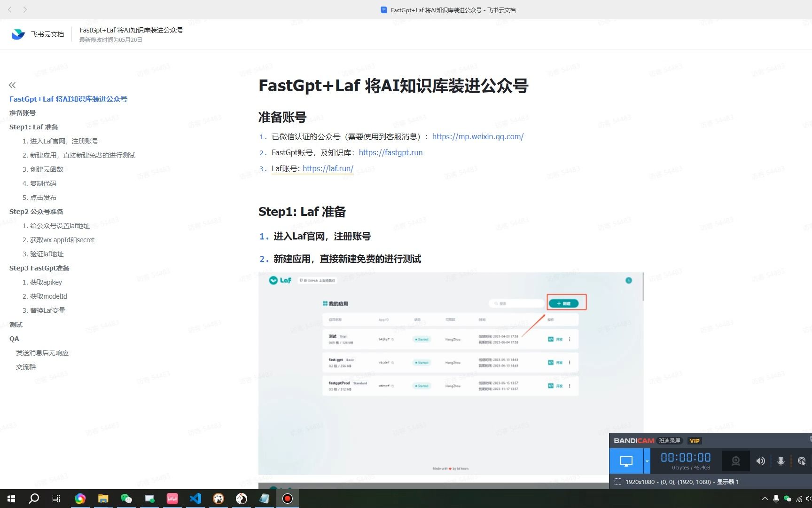Jump to Step3 FastGpt准备 in the outline
Image resolution: width=812 pixels, height=508 pixels.
coord(39,268)
